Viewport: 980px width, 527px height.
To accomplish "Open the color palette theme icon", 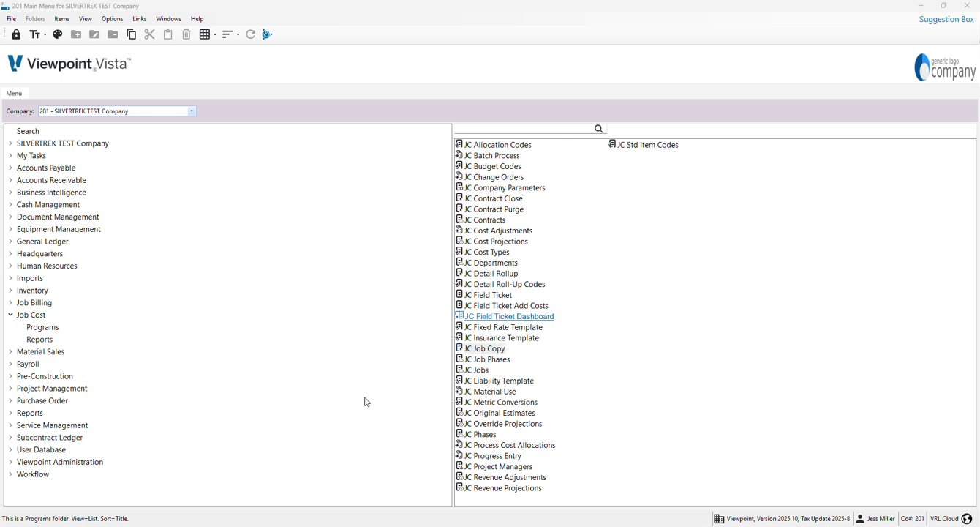I will [x=58, y=34].
